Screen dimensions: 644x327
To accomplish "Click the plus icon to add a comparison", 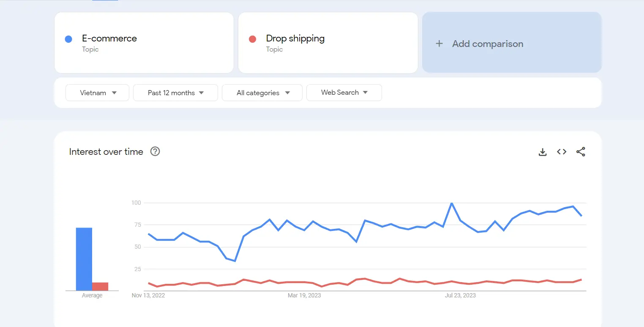I will click(439, 43).
